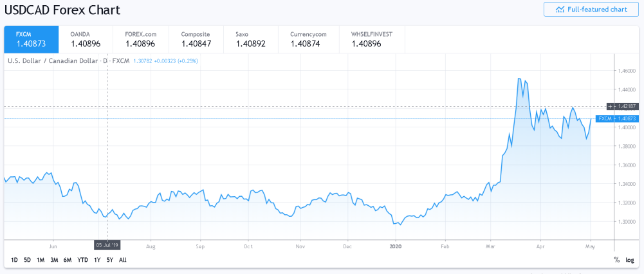Click the FXCM 1.40873 price axis label

(618, 119)
